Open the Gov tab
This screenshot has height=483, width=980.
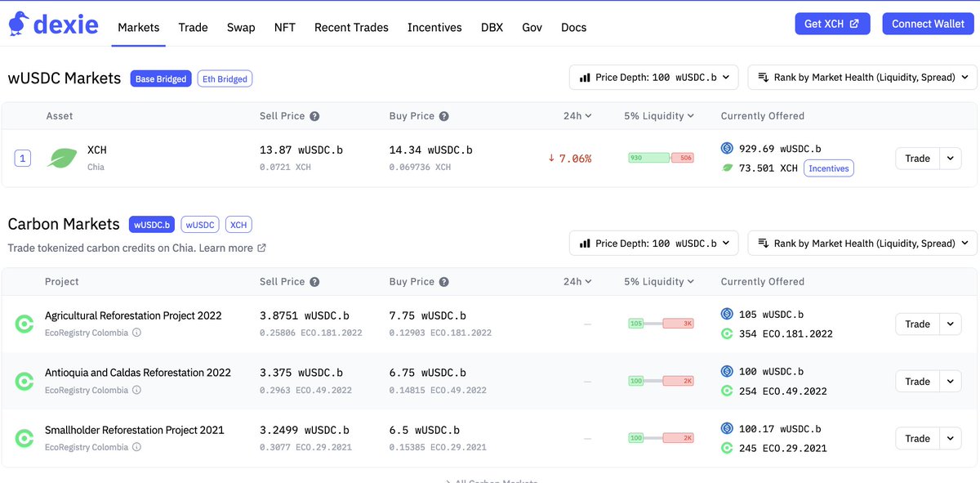(532, 27)
